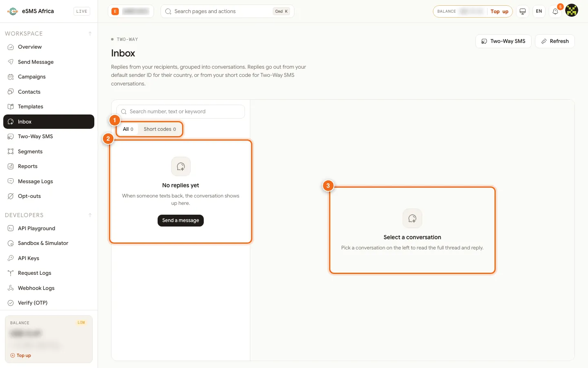The width and height of the screenshot is (588, 368).
Task: Open Two-Way SMS in the sidebar
Action: tap(49, 137)
